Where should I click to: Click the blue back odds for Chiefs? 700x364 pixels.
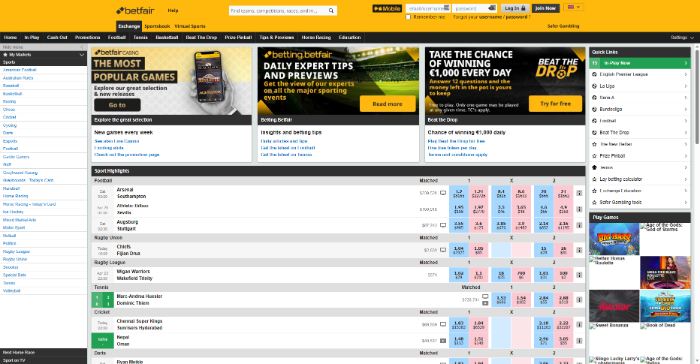pyautogui.click(x=458, y=250)
